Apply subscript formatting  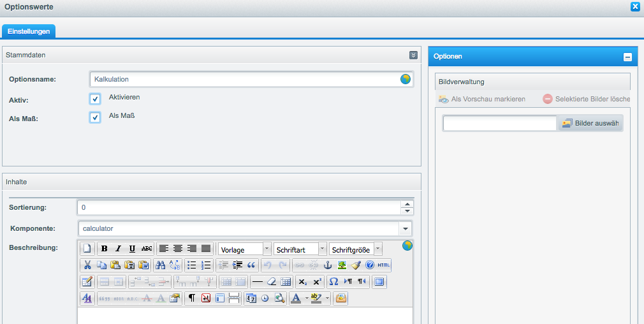pyautogui.click(x=303, y=282)
